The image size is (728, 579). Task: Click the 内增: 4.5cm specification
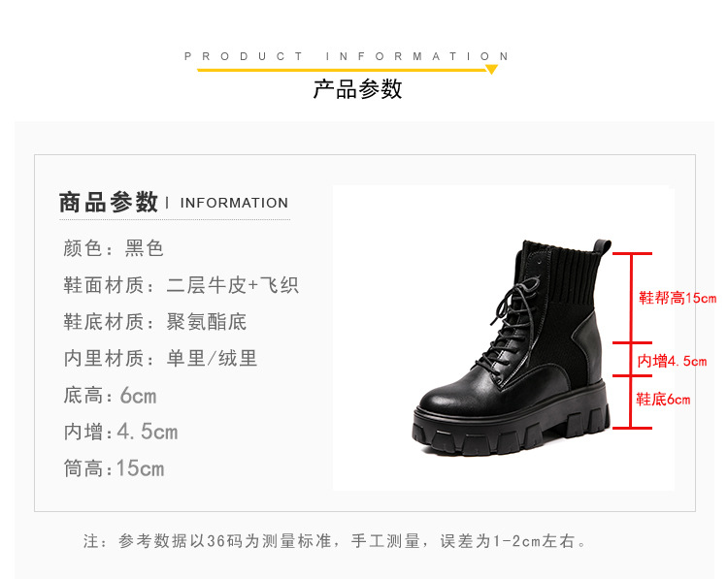[120, 432]
